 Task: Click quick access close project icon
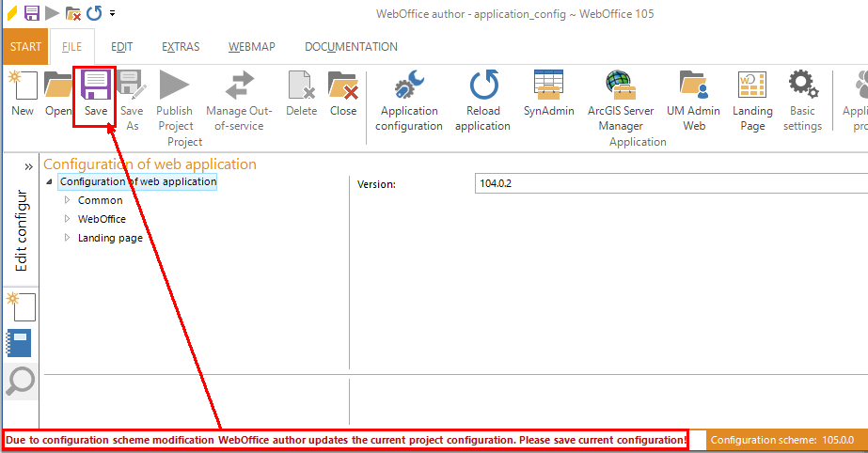73,13
